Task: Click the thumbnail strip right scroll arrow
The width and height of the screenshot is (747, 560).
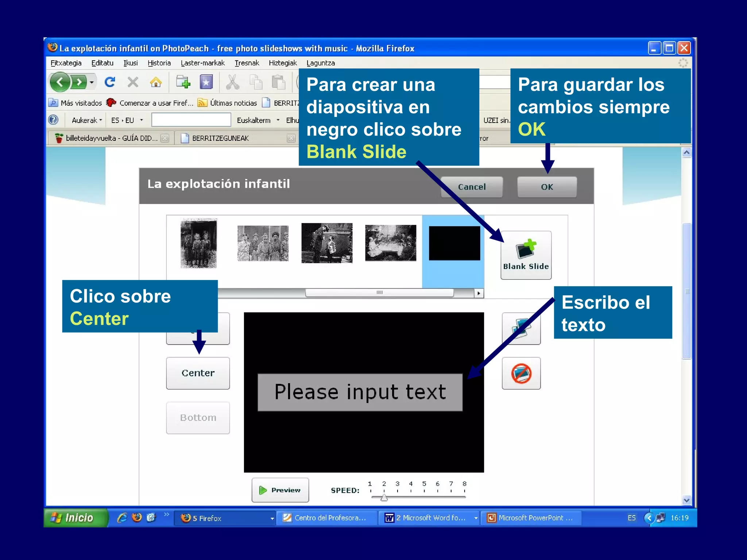Action: (479, 293)
